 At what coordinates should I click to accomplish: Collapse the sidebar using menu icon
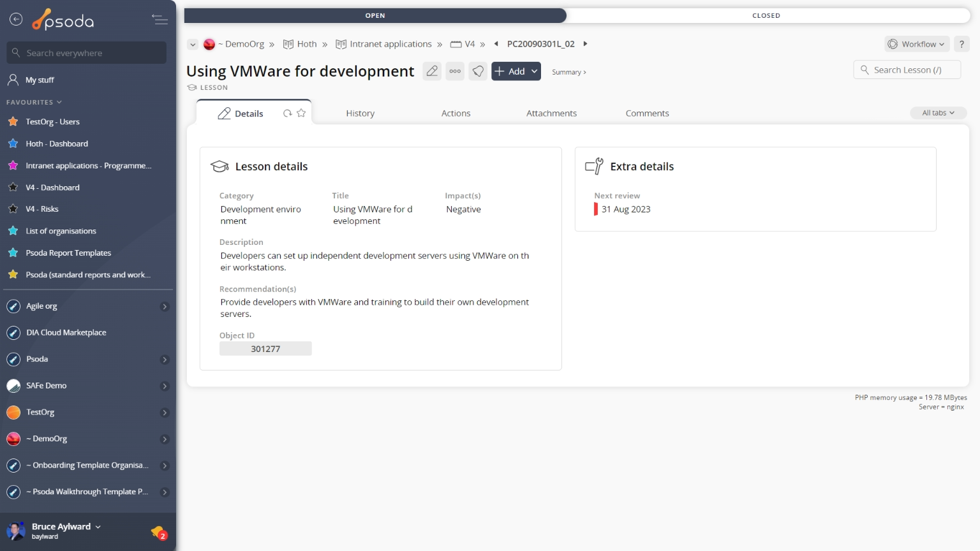(x=160, y=20)
